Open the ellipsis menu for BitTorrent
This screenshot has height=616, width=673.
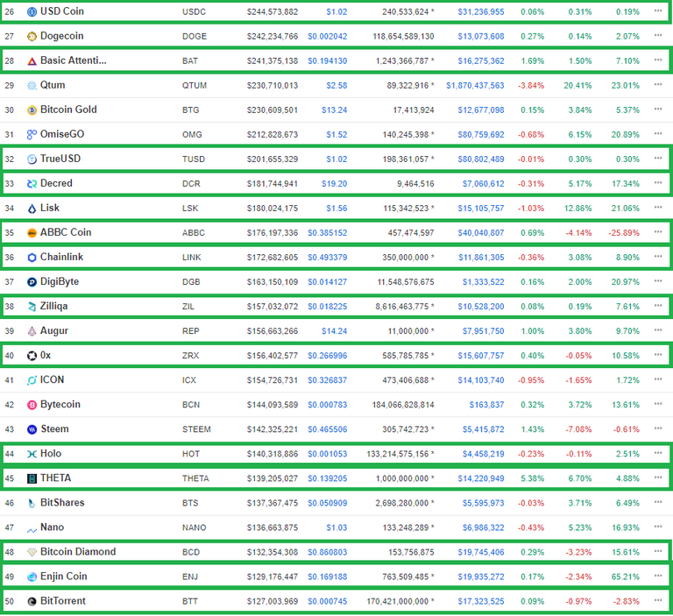click(658, 600)
